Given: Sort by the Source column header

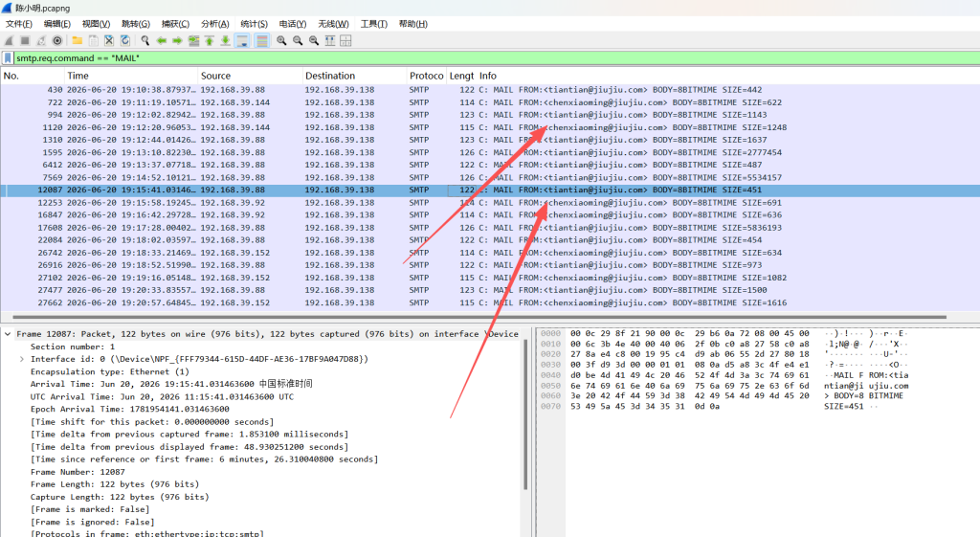Looking at the screenshot, I should (x=250, y=76).
